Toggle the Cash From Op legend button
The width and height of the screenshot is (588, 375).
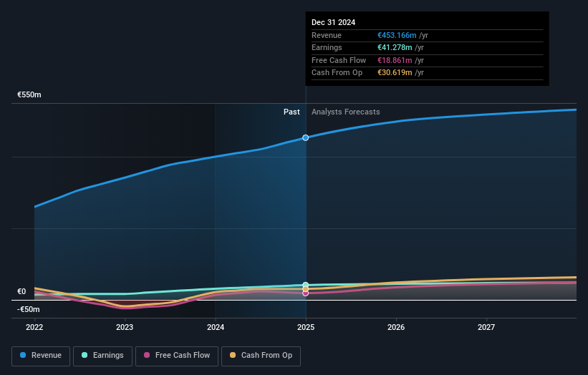(261, 356)
